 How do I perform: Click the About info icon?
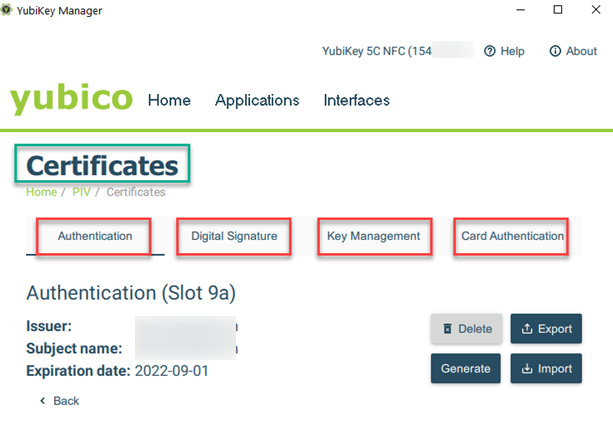555,51
